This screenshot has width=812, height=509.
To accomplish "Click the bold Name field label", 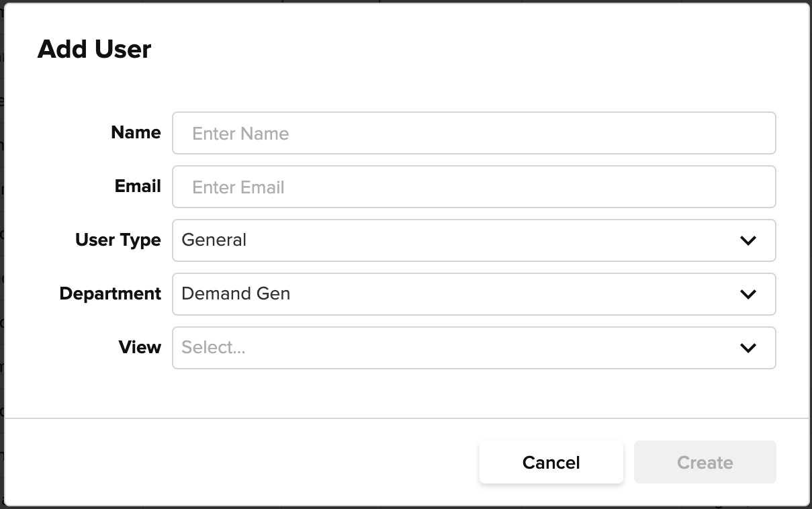I will click(136, 132).
